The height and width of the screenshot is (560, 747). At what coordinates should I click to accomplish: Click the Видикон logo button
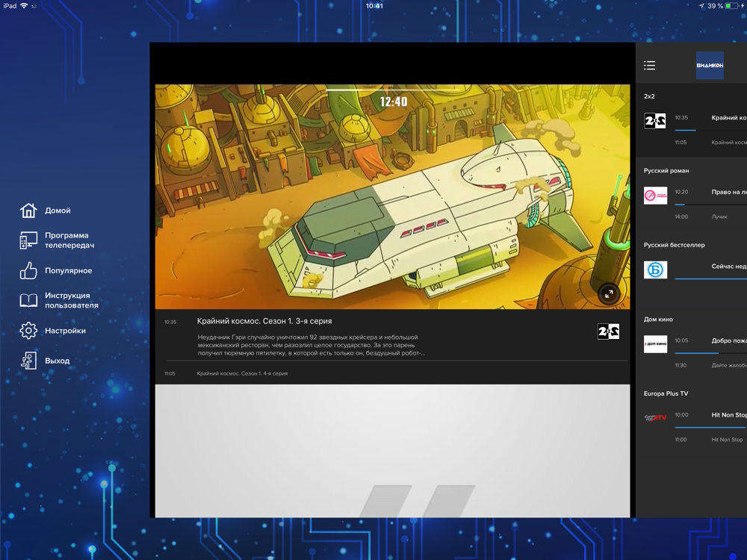coord(710,65)
